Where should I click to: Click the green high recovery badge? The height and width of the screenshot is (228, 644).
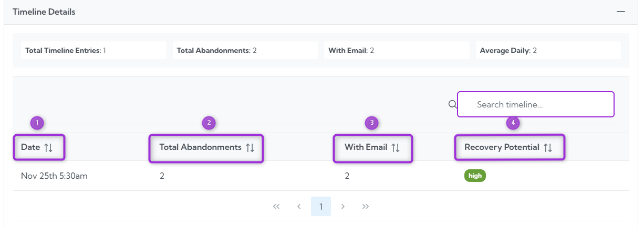pos(475,176)
